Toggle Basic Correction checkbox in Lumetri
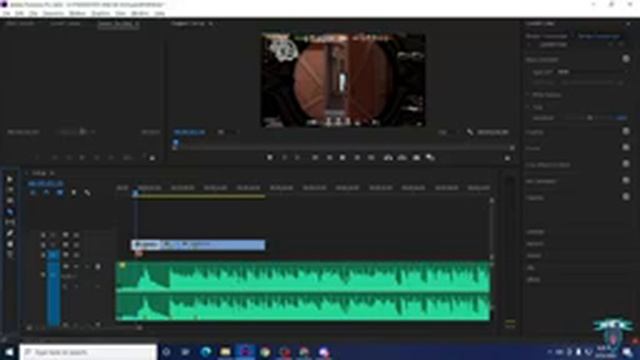 (626, 59)
